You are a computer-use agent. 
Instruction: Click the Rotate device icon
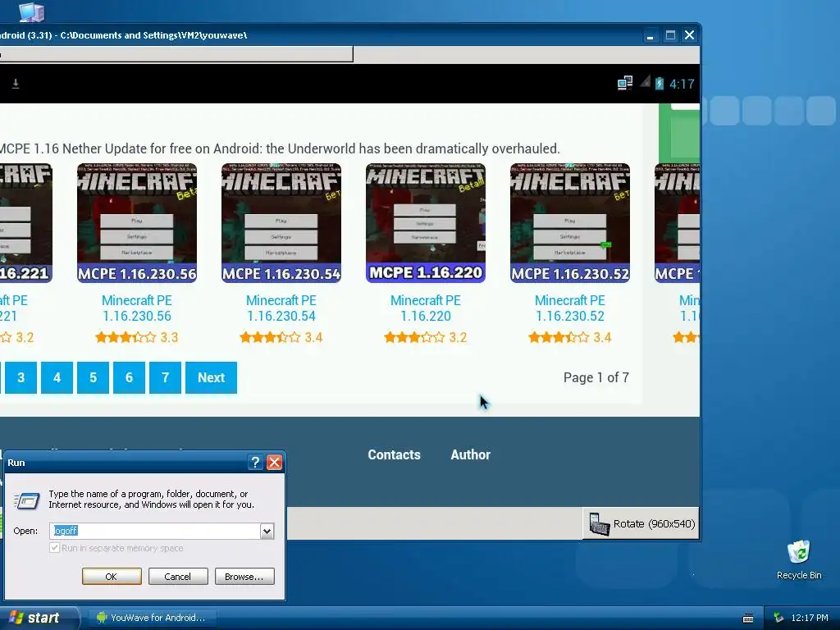(599, 524)
